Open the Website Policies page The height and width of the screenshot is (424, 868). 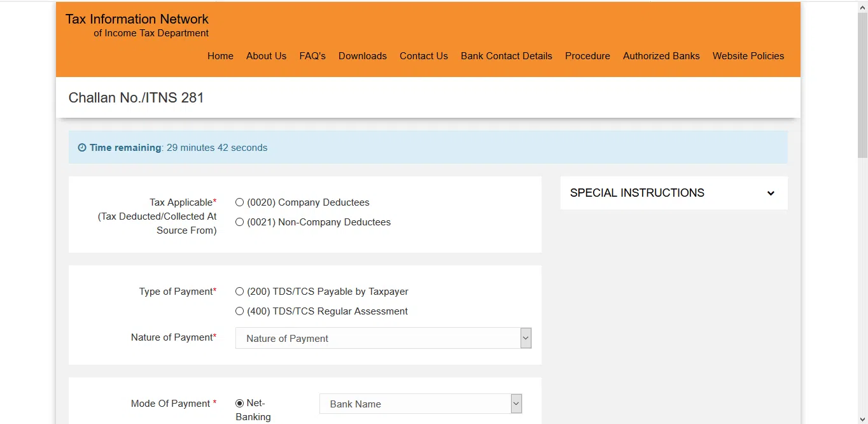[748, 56]
